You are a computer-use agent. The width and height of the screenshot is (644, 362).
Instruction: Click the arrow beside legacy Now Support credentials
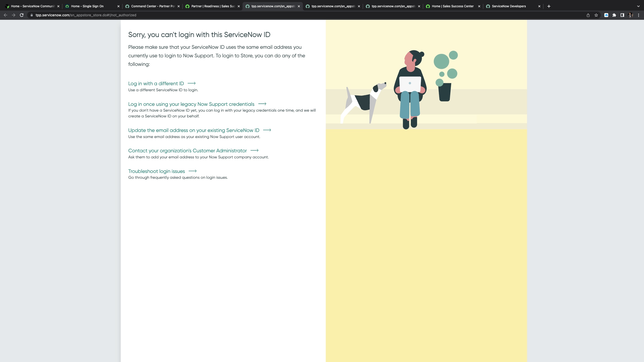262,104
